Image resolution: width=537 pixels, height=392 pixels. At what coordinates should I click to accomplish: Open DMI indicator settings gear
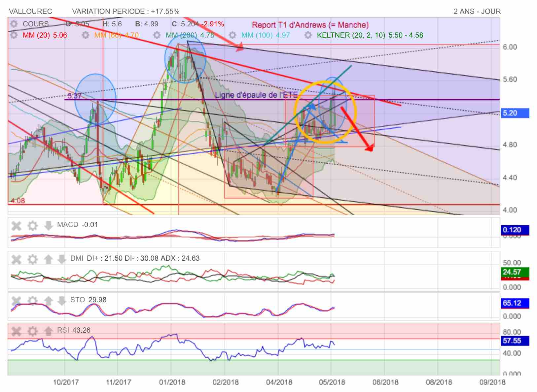pos(32,259)
